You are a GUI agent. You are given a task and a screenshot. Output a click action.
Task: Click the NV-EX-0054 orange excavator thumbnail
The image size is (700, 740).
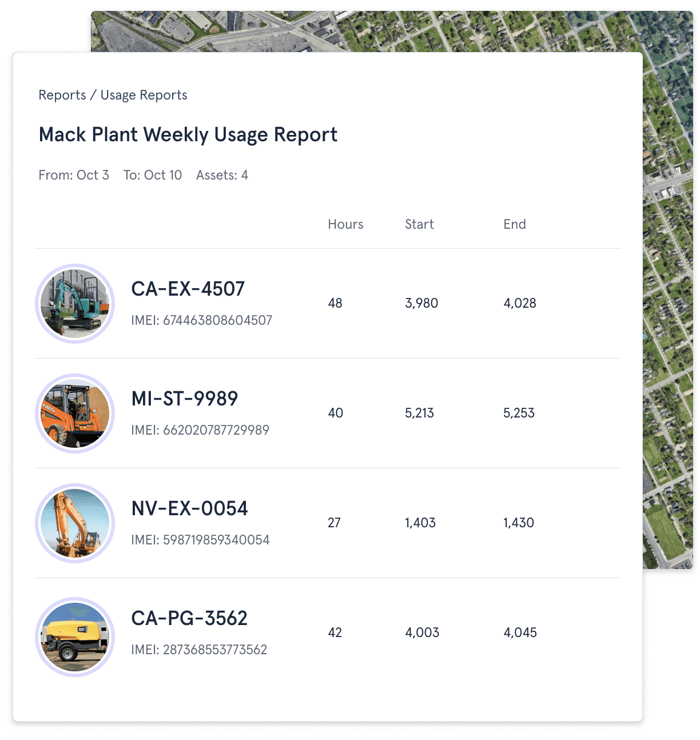[75, 523]
